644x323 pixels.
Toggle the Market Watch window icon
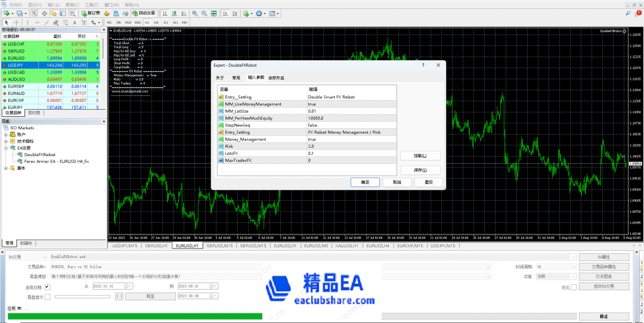coord(35,14)
